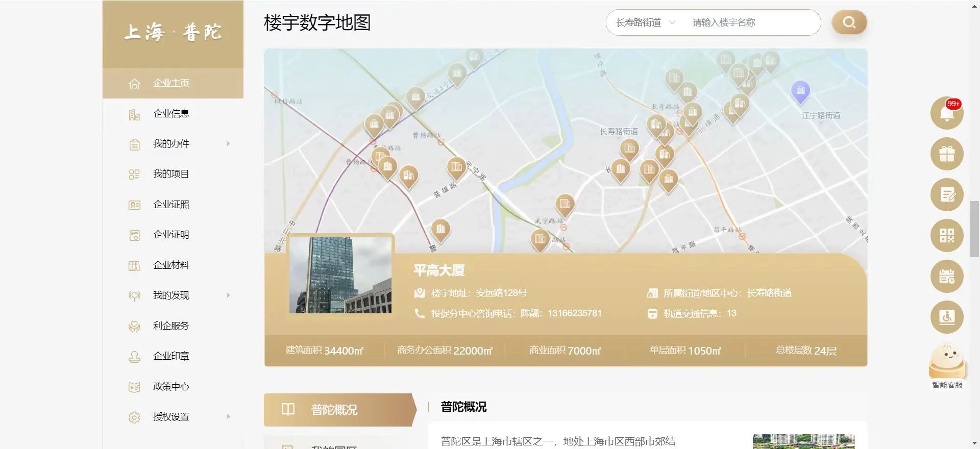The height and width of the screenshot is (449, 980).
Task: Click the gift box floating icon
Action: tap(946, 154)
